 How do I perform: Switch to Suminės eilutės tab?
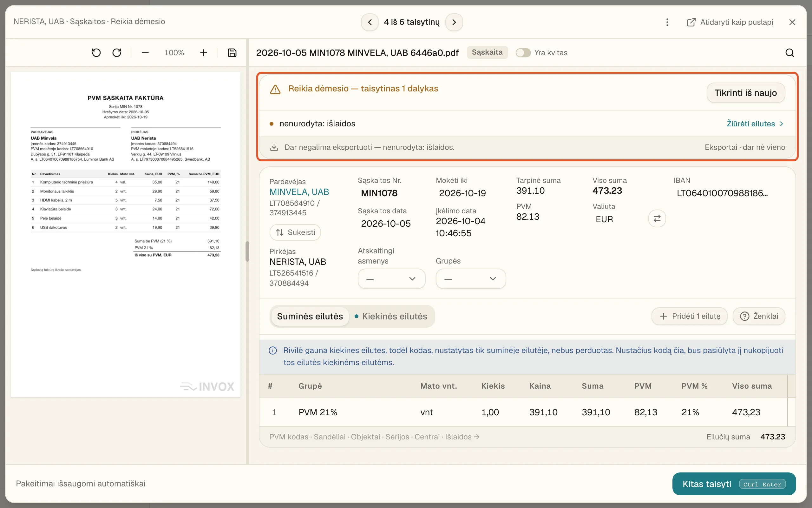coord(310,317)
